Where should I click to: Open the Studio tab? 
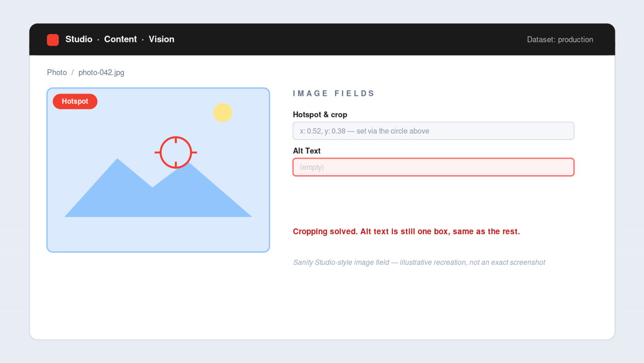79,39
